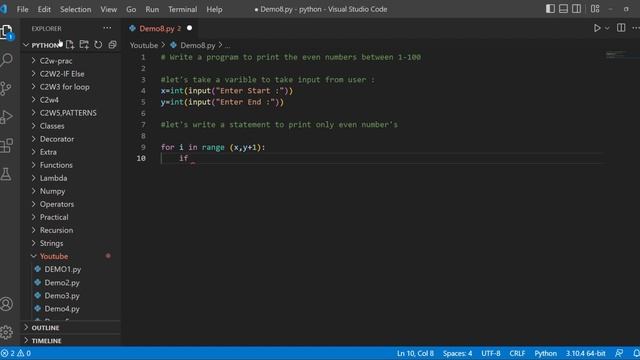Split the editor to the right
Viewport: 640px width, 360px height.
(621, 28)
